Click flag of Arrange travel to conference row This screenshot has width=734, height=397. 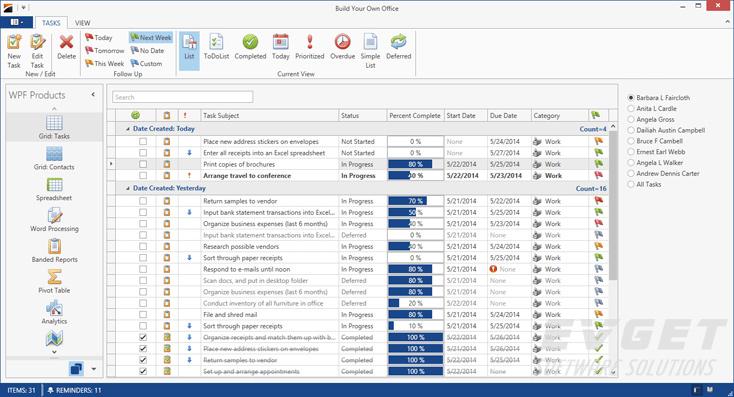tap(598, 176)
